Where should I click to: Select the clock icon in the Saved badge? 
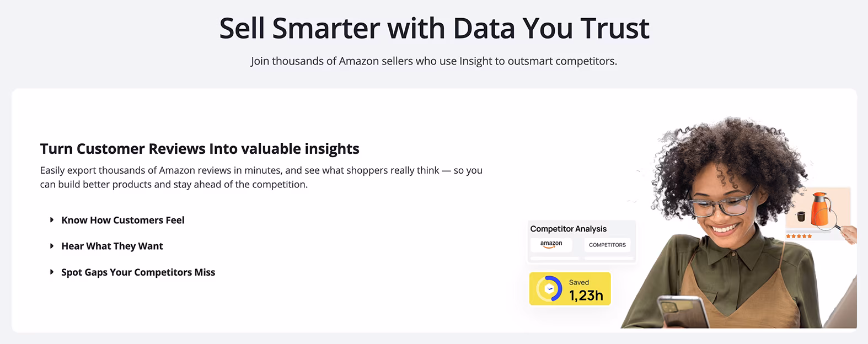548,289
